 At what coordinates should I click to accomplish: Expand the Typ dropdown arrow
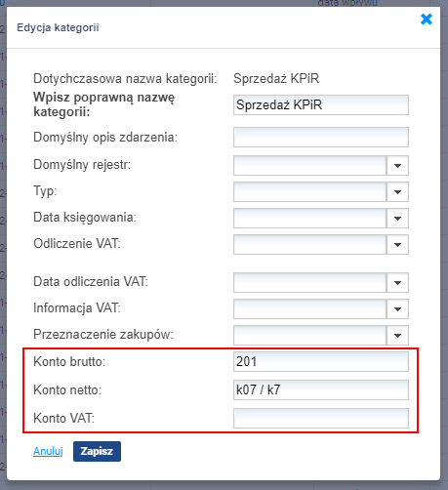(x=397, y=192)
